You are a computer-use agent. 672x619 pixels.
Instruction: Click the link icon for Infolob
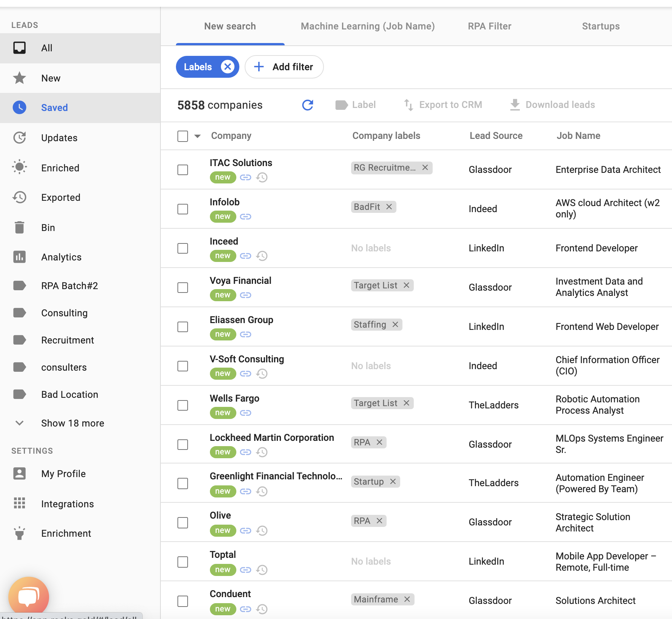tap(245, 217)
